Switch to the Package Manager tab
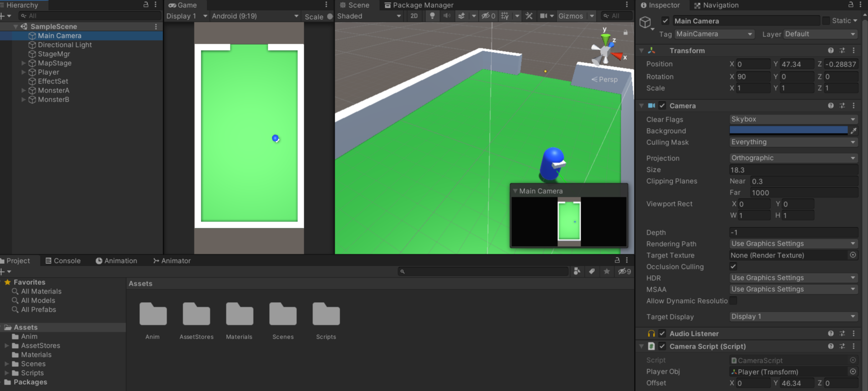The height and width of the screenshot is (391, 868). pyautogui.click(x=419, y=5)
